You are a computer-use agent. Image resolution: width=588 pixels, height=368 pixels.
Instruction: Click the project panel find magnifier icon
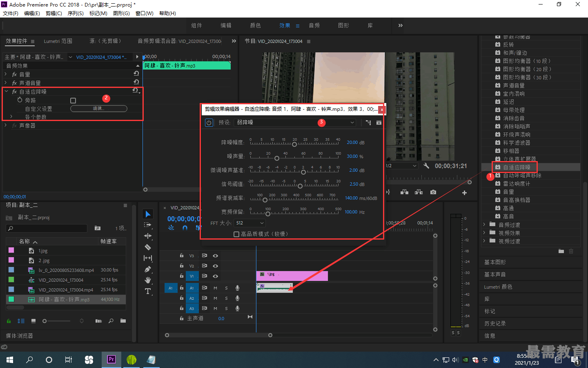pyautogui.click(x=111, y=321)
